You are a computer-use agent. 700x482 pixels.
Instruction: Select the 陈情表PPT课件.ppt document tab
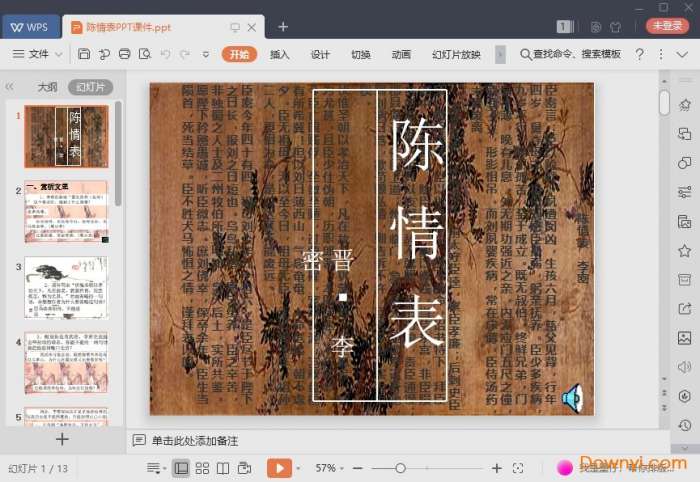click(x=163, y=27)
